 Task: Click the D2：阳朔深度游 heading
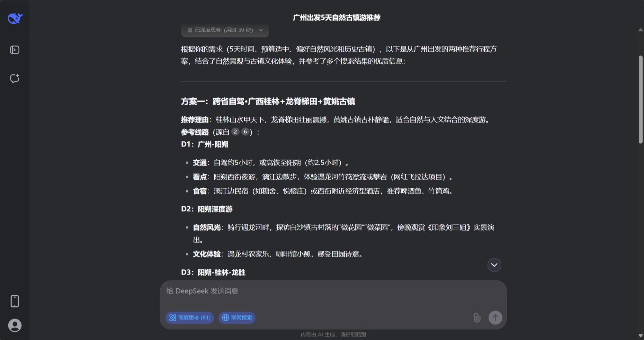(x=207, y=209)
